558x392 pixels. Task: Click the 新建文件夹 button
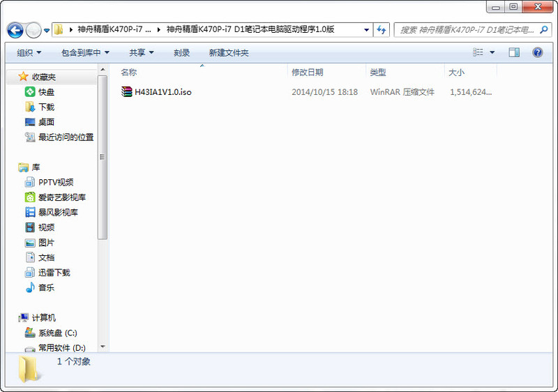point(229,52)
